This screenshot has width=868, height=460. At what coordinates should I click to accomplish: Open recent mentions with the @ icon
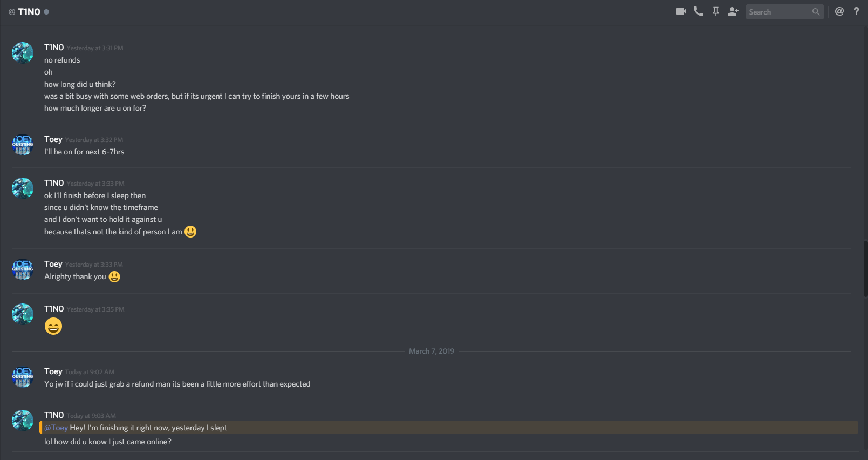pos(839,11)
